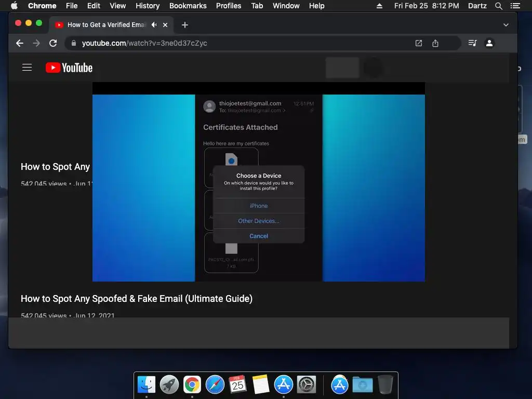Image resolution: width=532 pixels, height=399 pixels.
Task: Open Launchpad from the Dock
Action: tap(169, 385)
